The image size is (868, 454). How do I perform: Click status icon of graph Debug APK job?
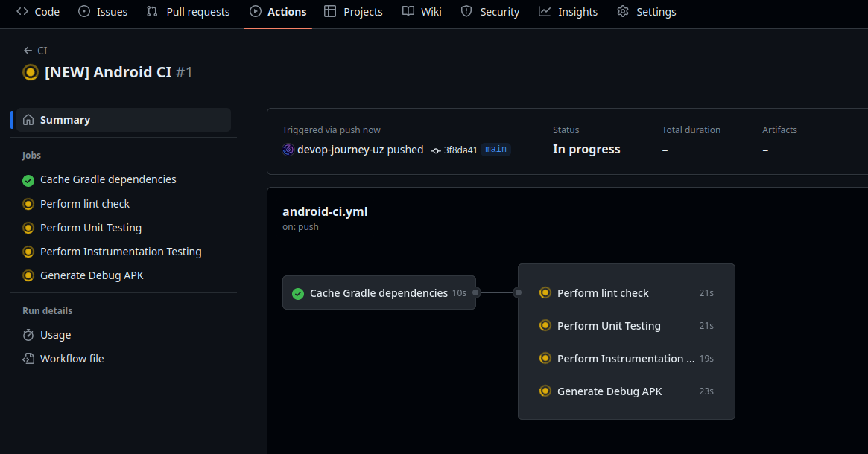tap(545, 391)
